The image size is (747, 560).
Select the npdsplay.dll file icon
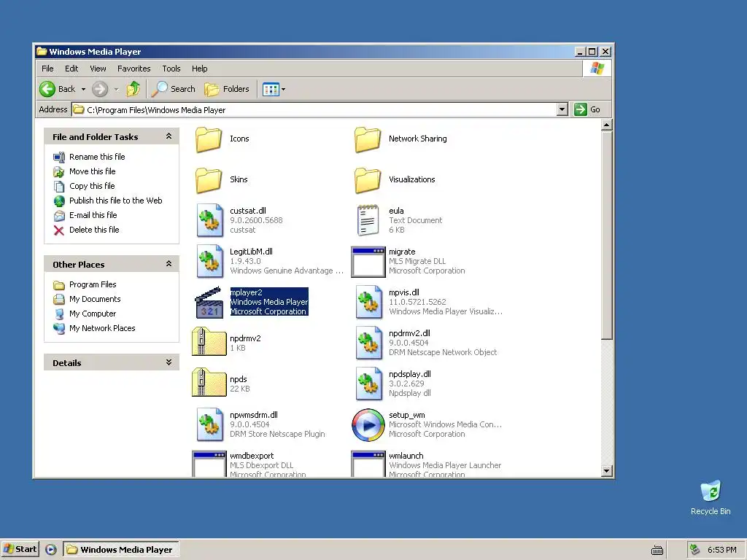(x=368, y=384)
